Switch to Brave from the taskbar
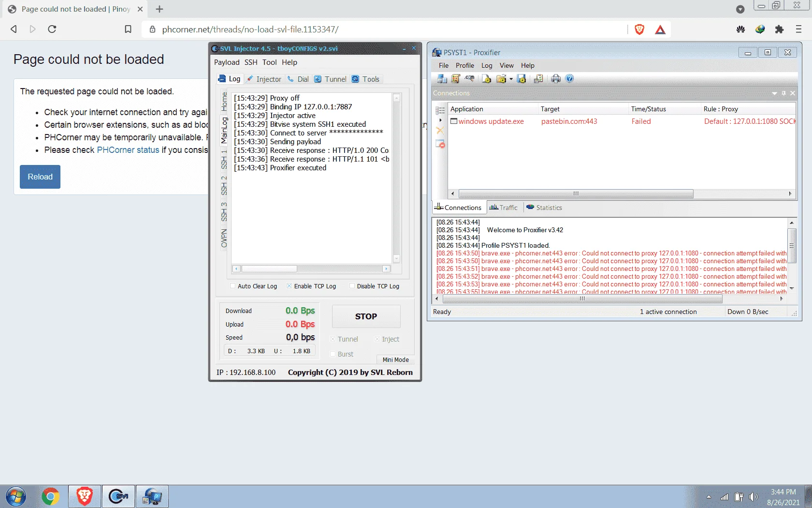812x508 pixels. click(85, 497)
